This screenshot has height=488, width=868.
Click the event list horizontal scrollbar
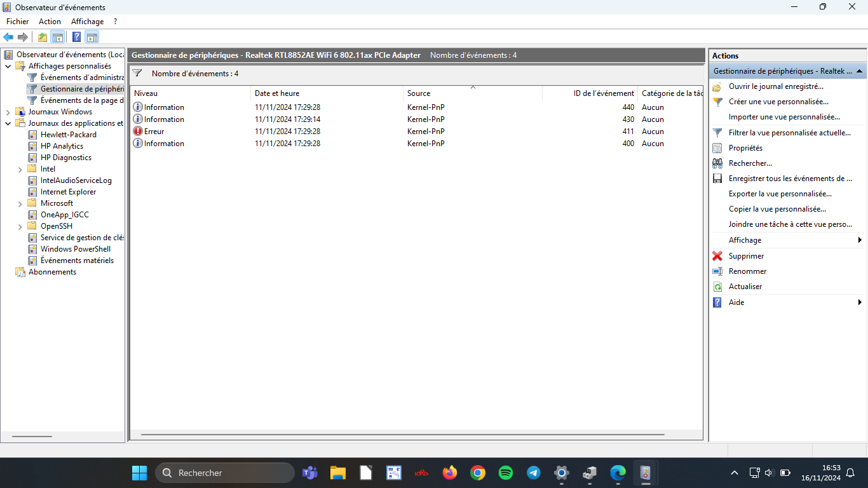(x=402, y=435)
